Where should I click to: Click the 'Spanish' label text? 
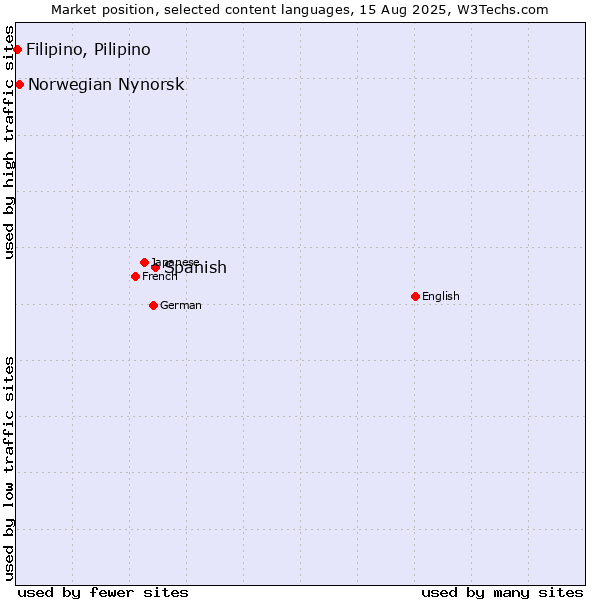click(x=196, y=267)
